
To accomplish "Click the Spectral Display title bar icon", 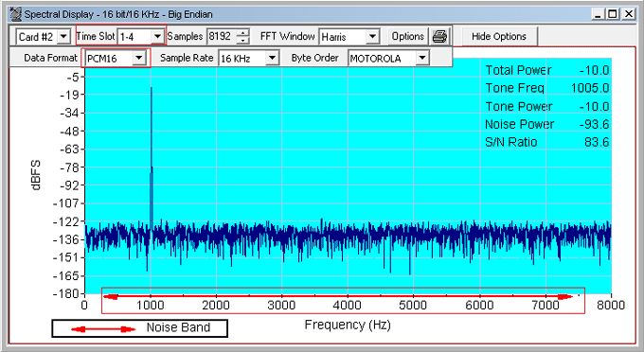I will click(x=15, y=14).
